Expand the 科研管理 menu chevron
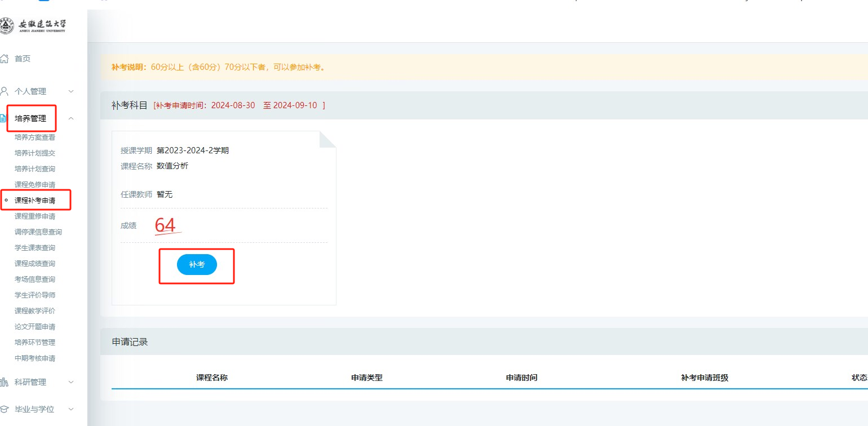Viewport: 868px width, 426px height. coord(71,382)
